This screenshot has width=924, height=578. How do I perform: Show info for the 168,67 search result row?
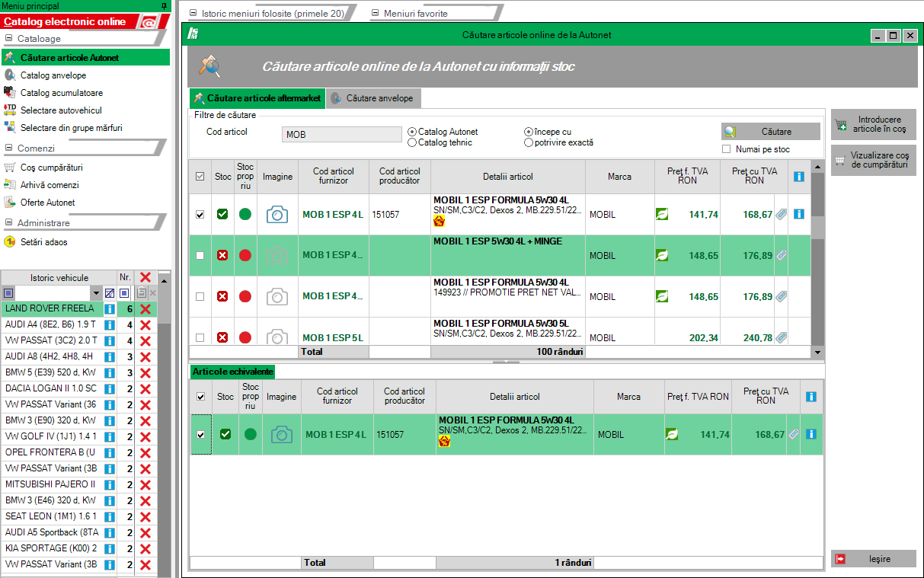pyautogui.click(x=798, y=215)
